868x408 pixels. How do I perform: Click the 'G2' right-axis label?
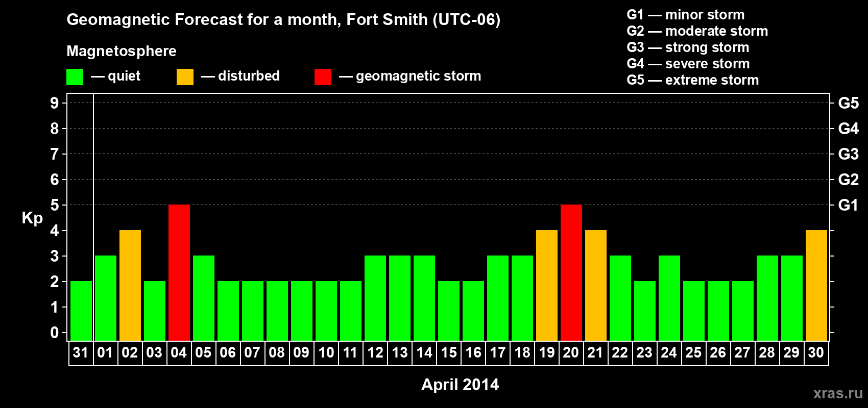coord(849,180)
